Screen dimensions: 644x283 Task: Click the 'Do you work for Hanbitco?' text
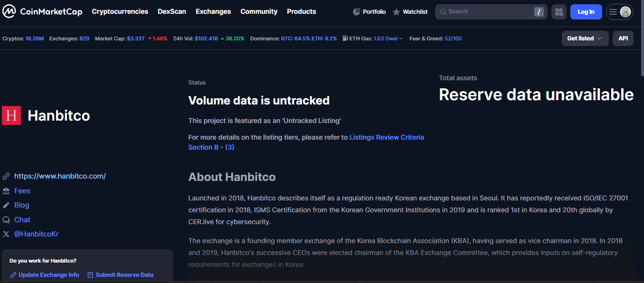pyautogui.click(x=43, y=261)
